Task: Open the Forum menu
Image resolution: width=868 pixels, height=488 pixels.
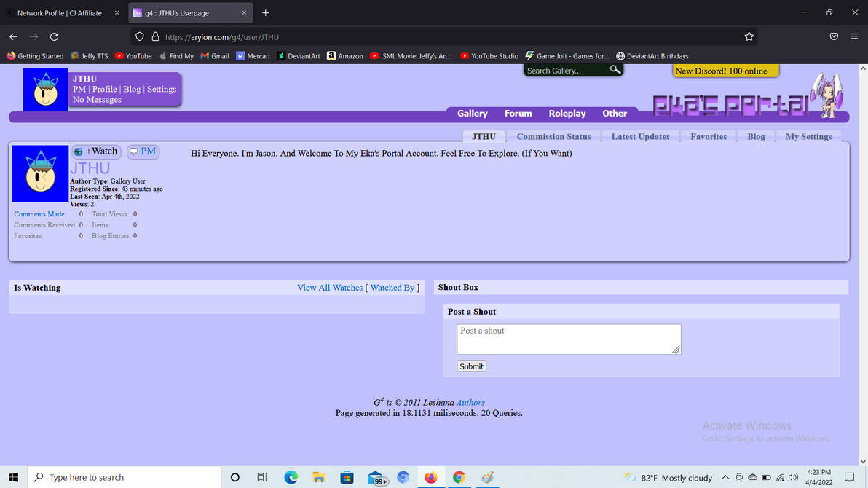Action: (x=518, y=113)
